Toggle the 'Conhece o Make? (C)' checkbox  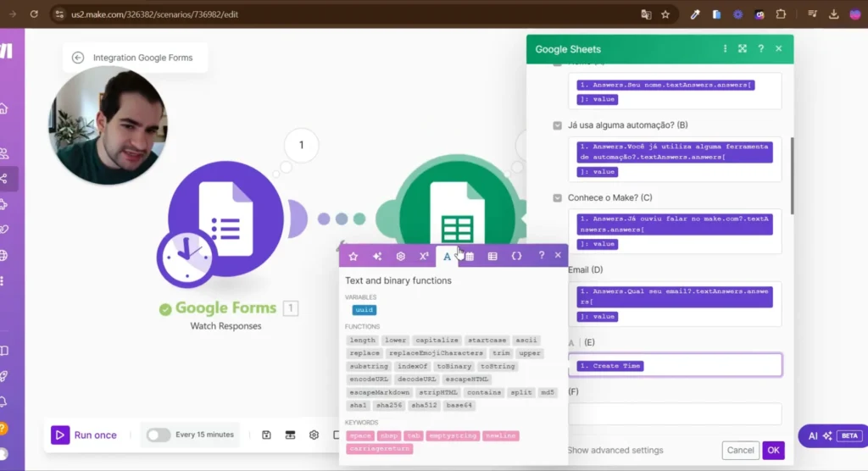click(558, 198)
